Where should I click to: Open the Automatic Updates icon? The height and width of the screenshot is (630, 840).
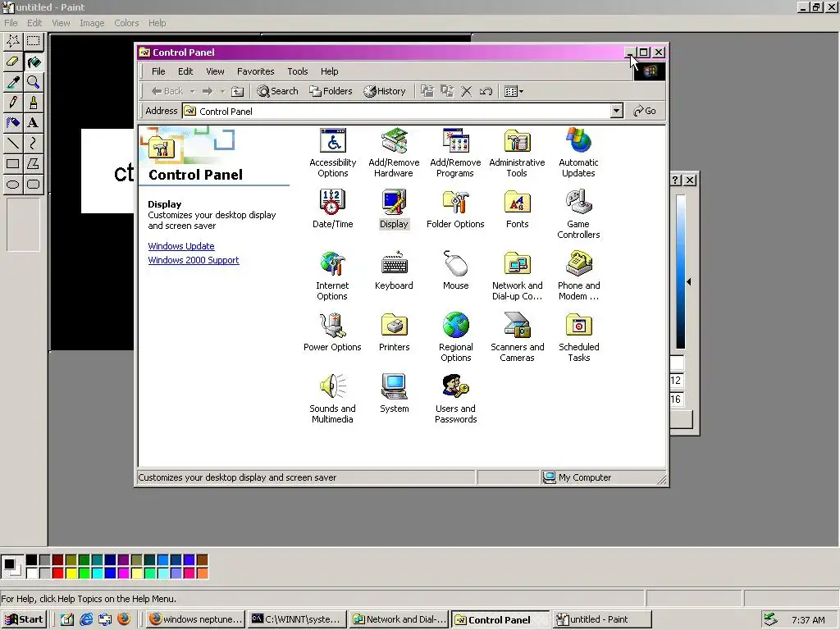pyautogui.click(x=578, y=153)
